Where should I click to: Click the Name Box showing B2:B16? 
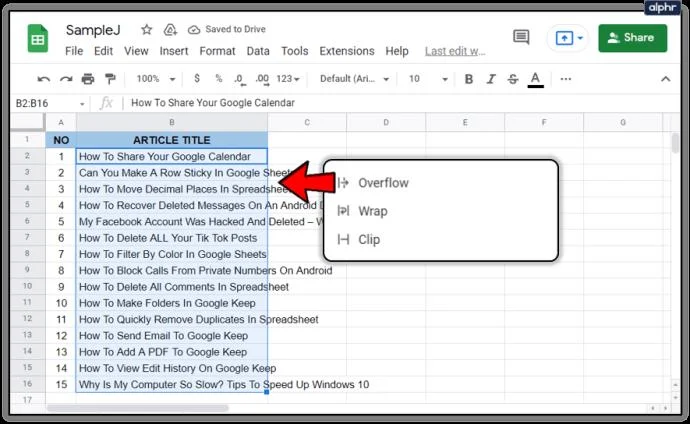click(x=50, y=103)
